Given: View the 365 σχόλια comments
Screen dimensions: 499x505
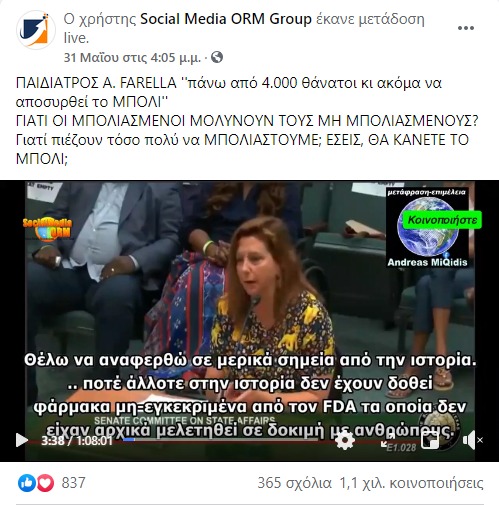Looking at the screenshot, I should click(x=295, y=483).
